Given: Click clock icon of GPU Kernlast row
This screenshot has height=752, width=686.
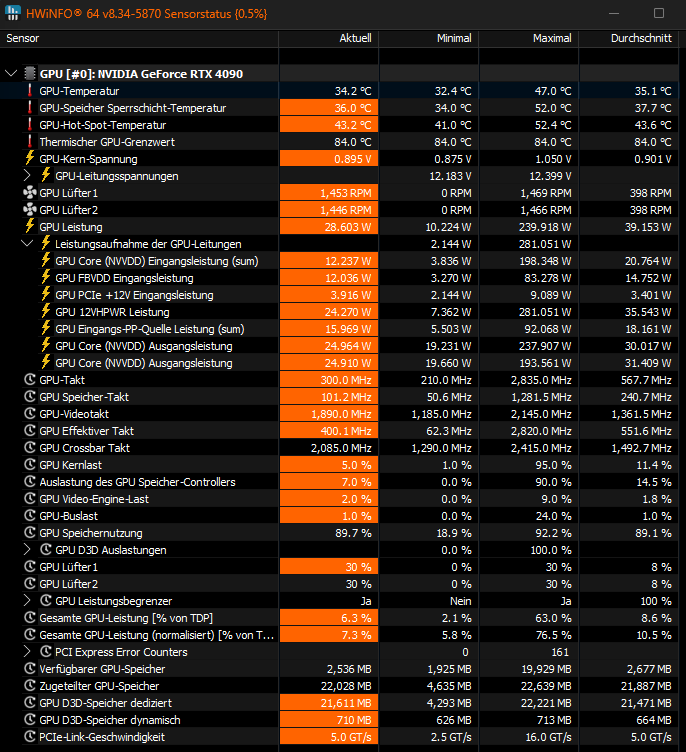Looking at the screenshot, I should (30, 465).
